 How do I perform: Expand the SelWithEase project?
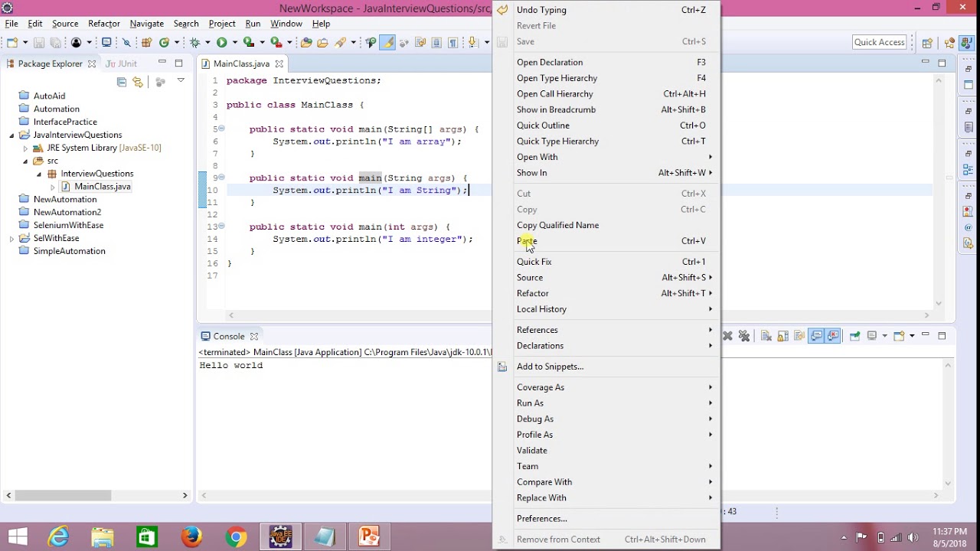12,238
